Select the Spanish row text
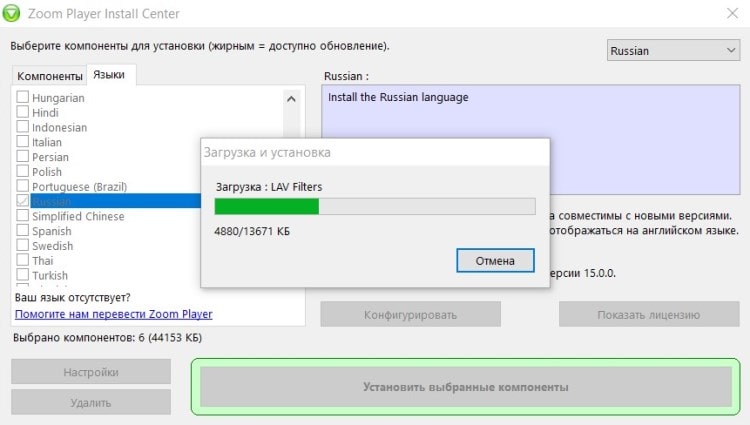 click(52, 231)
